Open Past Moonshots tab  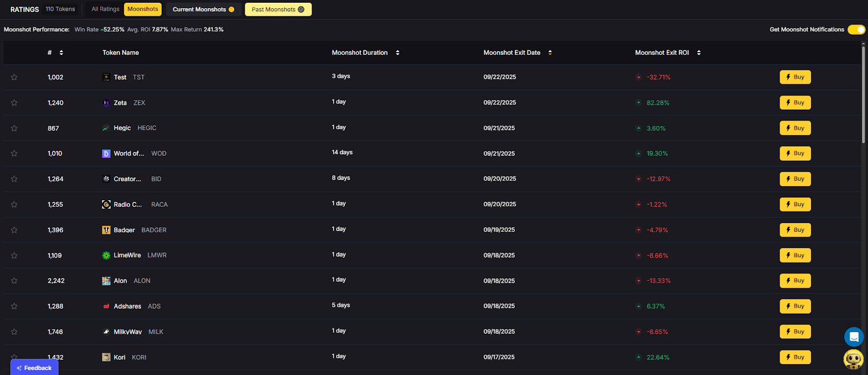tap(278, 9)
